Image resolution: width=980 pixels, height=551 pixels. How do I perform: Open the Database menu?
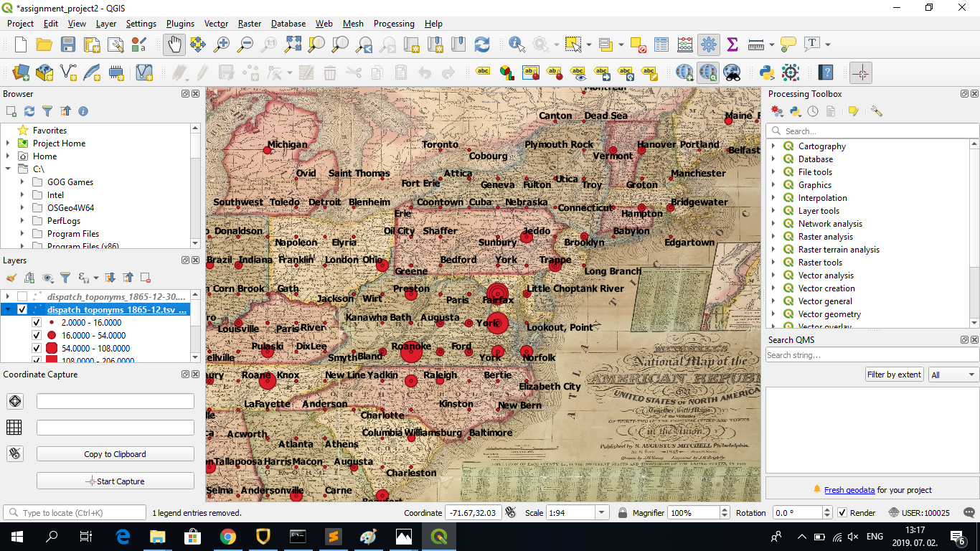[x=288, y=24]
